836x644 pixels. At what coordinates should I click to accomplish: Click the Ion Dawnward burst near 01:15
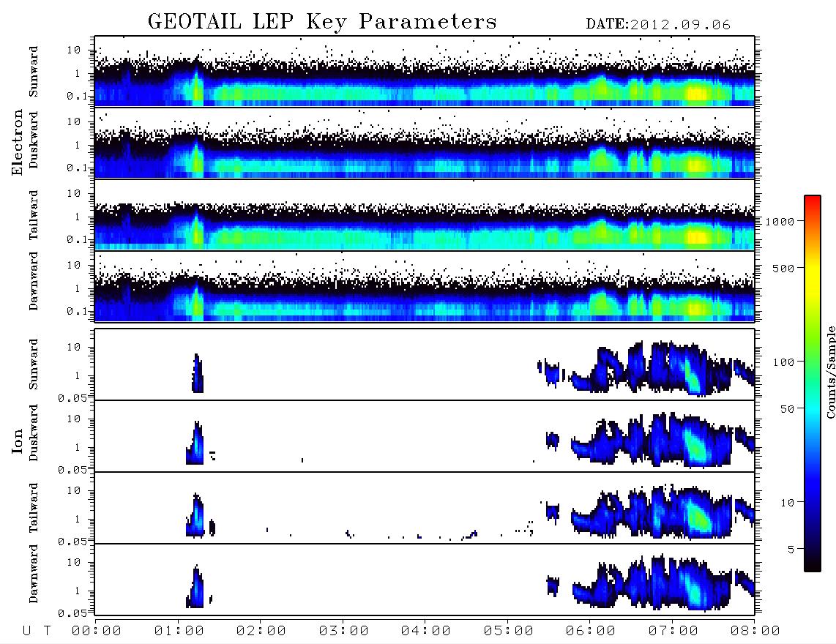pos(195,586)
